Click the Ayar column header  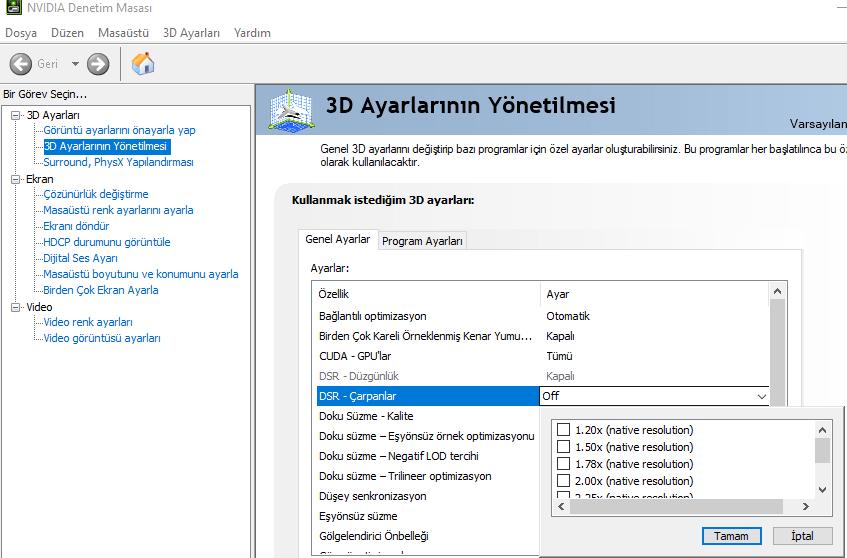pyautogui.click(x=655, y=294)
